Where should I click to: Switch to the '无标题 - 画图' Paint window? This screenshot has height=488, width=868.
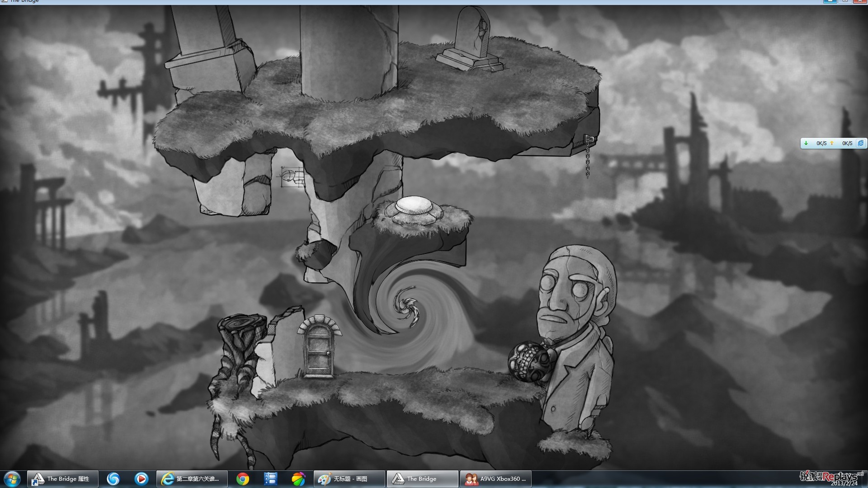click(349, 479)
